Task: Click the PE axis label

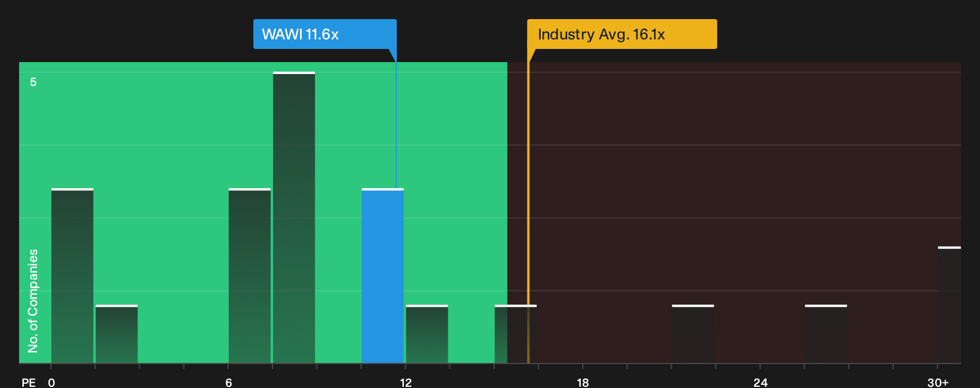Action: point(29,383)
